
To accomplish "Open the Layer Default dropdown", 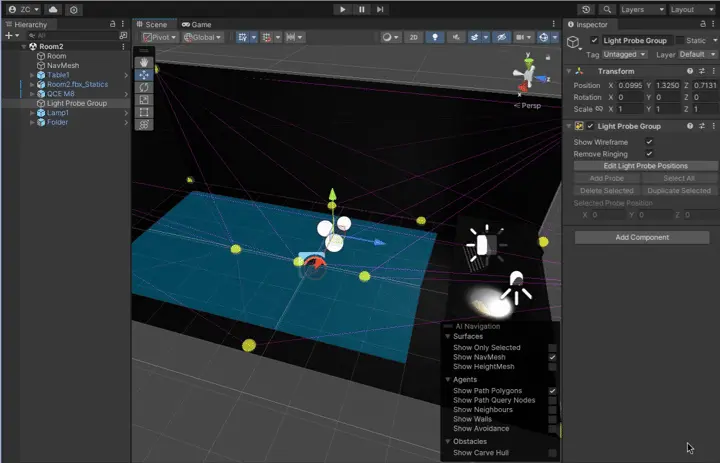I will pos(697,54).
